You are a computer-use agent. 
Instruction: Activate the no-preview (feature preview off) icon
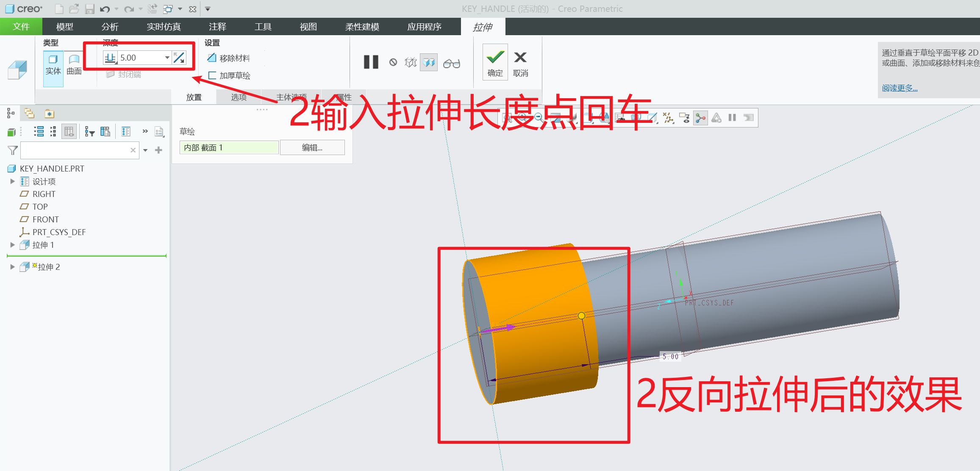click(394, 62)
